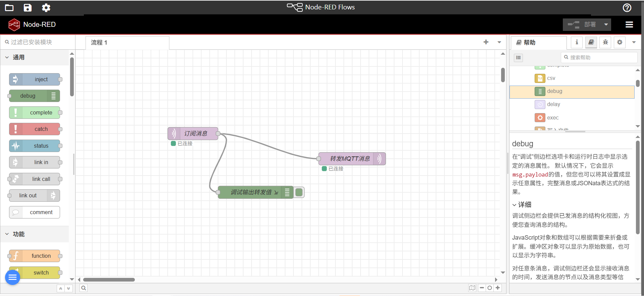Open the help book sidebar icon
The height and width of the screenshot is (296, 644).
tap(591, 42)
